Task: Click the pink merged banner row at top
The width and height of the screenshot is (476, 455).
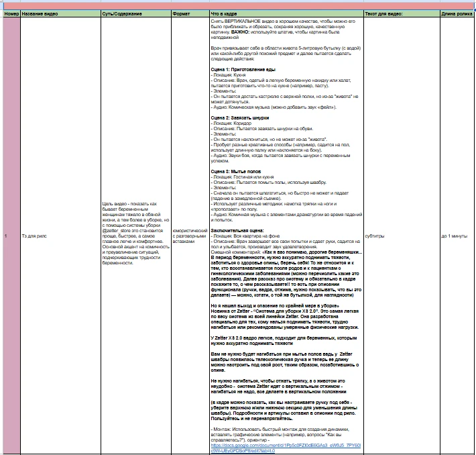Action: (238, 5)
